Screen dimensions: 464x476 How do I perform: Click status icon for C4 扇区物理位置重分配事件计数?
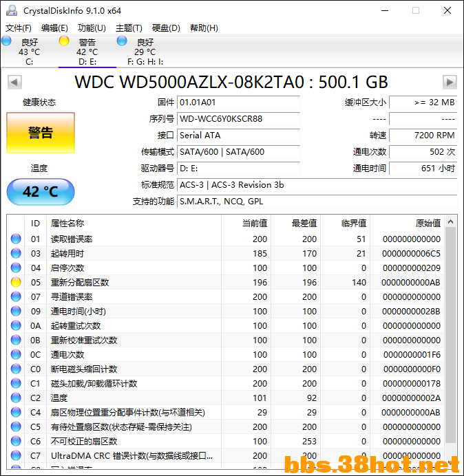(x=16, y=412)
